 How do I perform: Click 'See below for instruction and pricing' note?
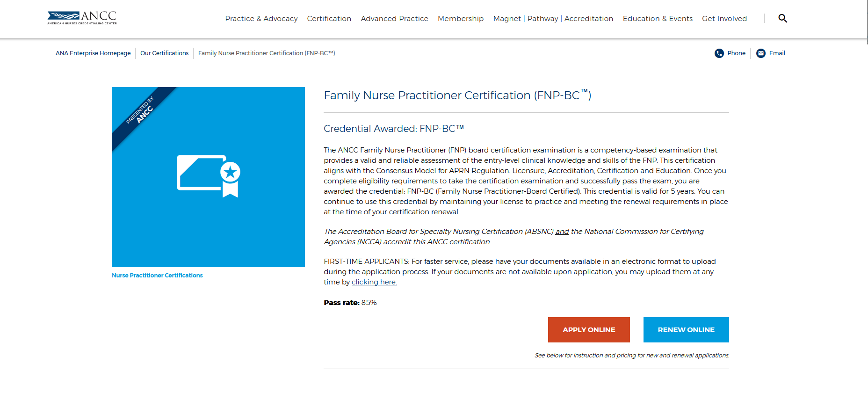[632, 356]
